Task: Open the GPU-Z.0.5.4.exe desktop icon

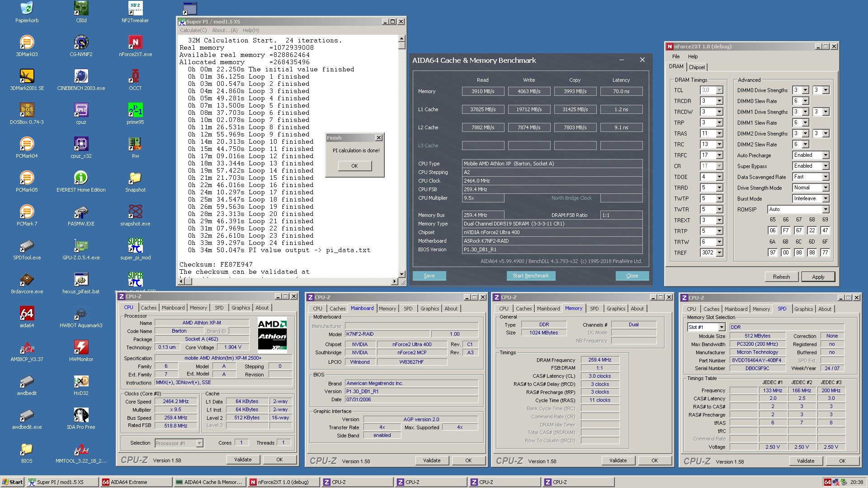Action: point(81,246)
